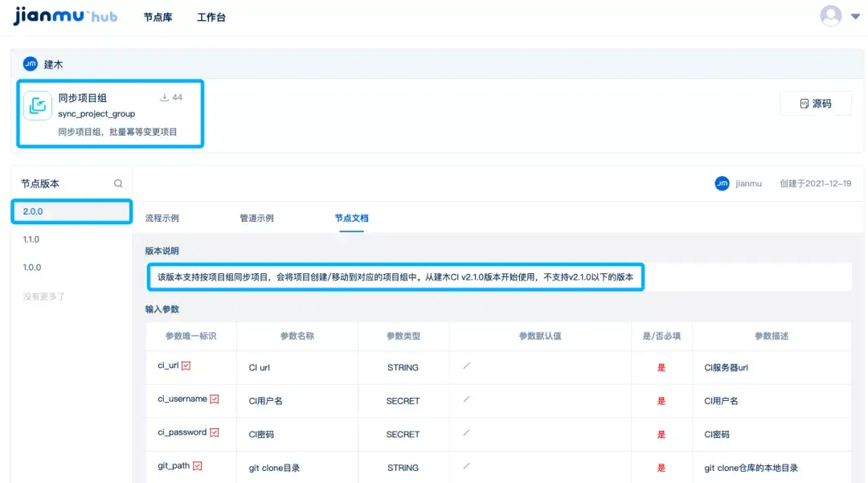Screen dimensions: 868x483
Task: Click the copy icon next to ci_url
Action: (186, 366)
